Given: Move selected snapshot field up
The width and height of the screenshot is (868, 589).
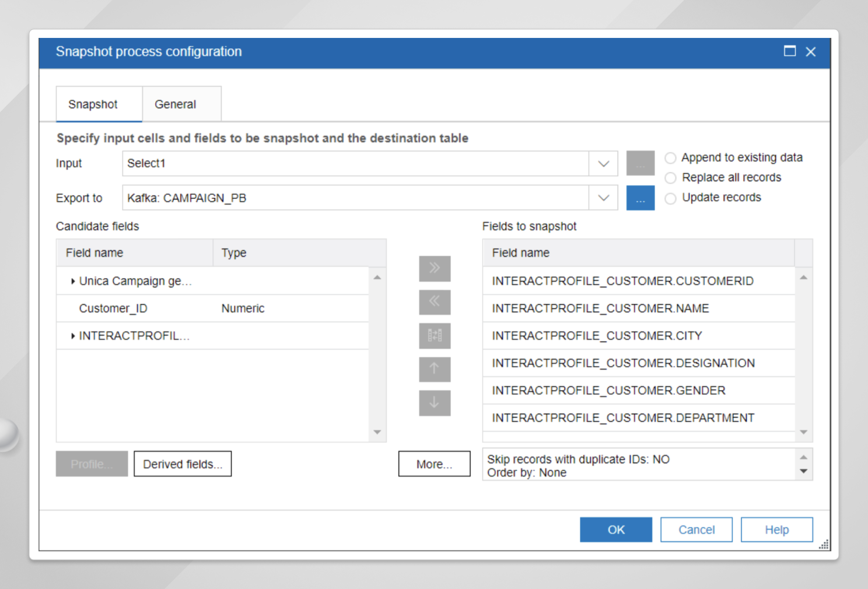Looking at the screenshot, I should (434, 369).
